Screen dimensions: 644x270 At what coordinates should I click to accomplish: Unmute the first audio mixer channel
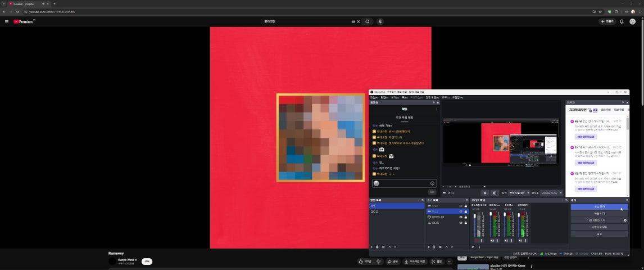point(476,240)
